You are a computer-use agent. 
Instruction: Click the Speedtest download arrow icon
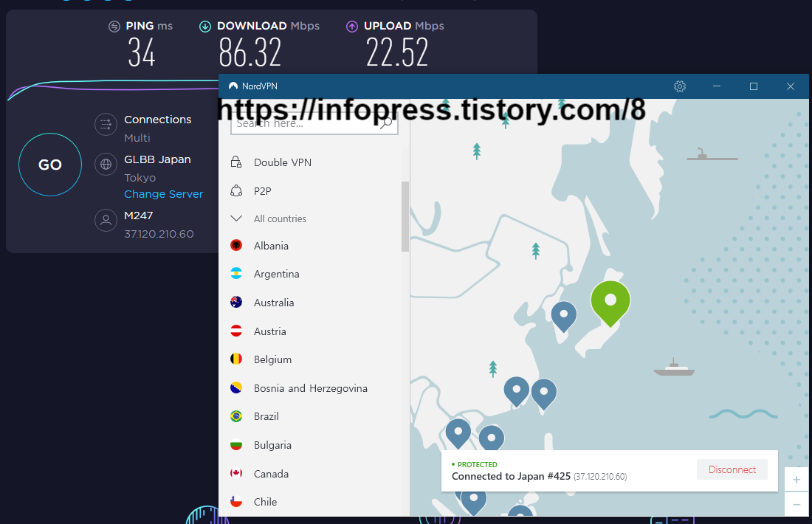pyautogui.click(x=205, y=27)
